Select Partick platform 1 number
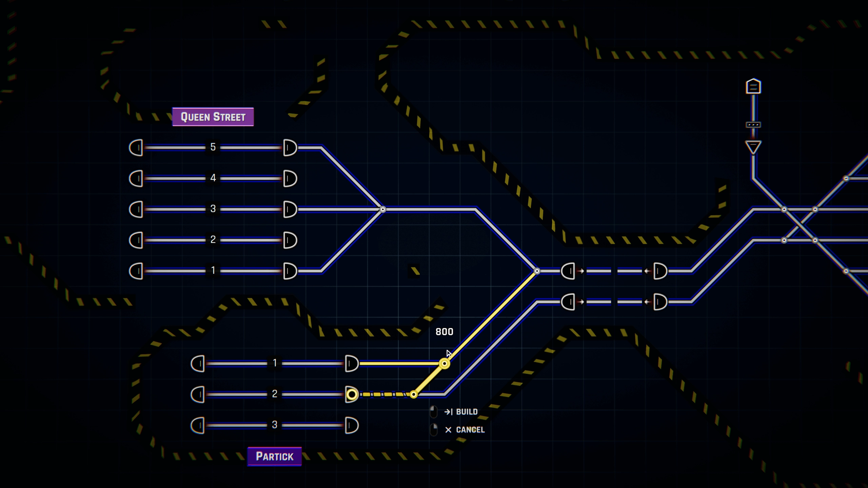The height and width of the screenshot is (488, 868). coord(275,363)
